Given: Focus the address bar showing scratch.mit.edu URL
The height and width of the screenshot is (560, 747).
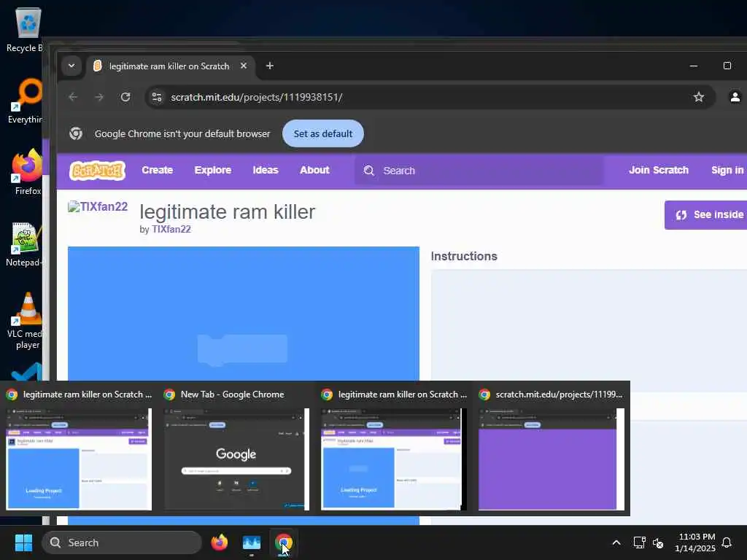Looking at the screenshot, I should (429, 97).
